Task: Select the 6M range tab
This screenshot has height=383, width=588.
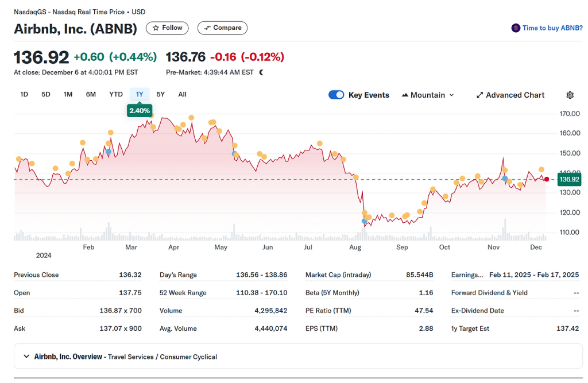Action: pos(91,95)
